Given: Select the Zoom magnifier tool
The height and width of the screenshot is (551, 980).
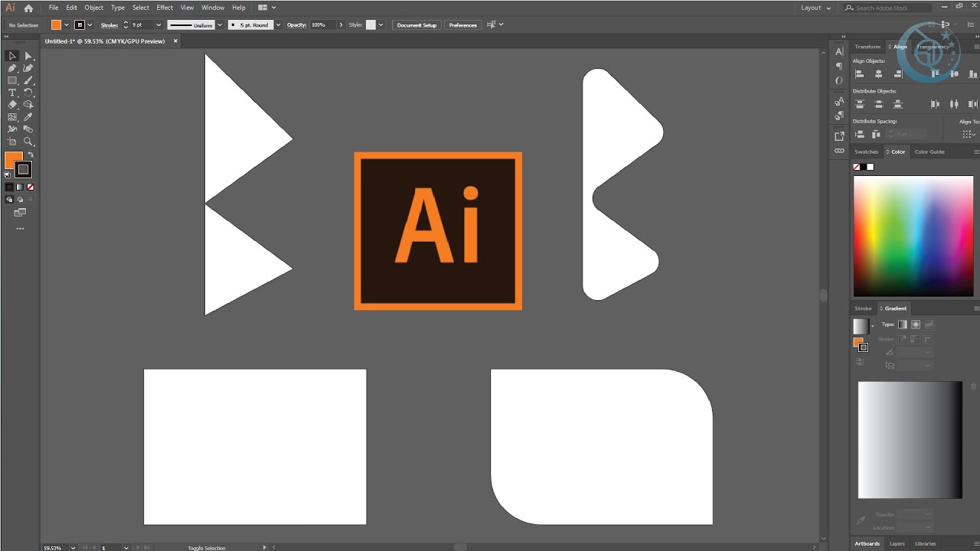Looking at the screenshot, I should click(x=28, y=142).
